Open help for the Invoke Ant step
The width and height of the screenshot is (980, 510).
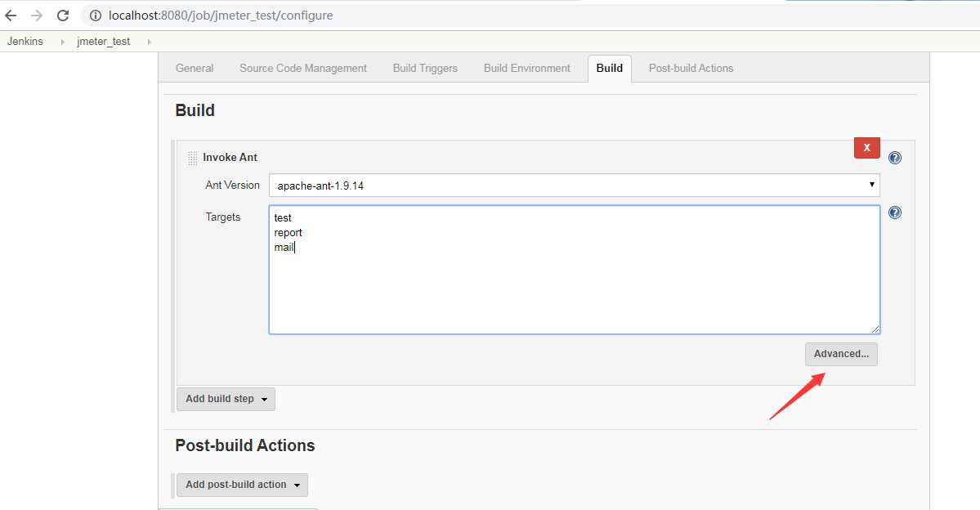895,158
